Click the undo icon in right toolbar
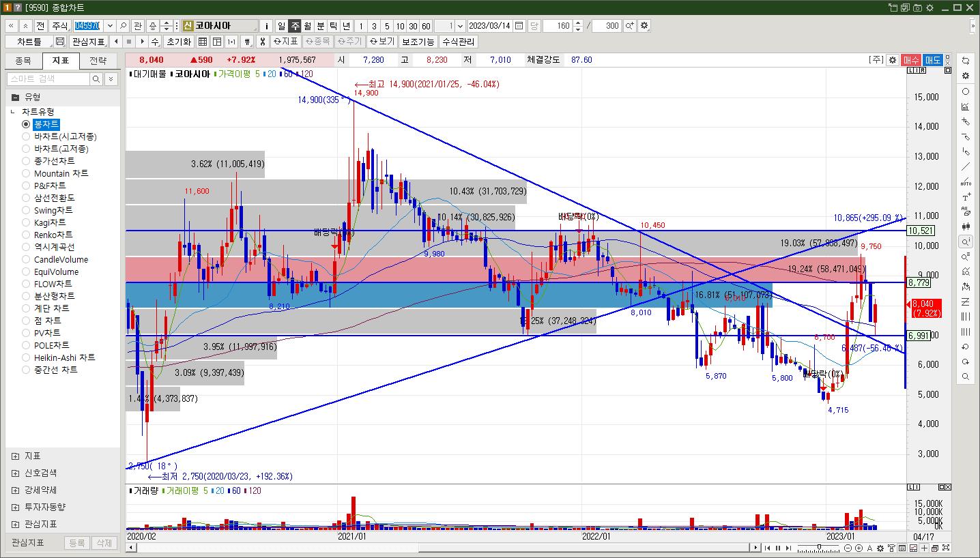Viewport: 980px width, 558px height. tap(965, 347)
